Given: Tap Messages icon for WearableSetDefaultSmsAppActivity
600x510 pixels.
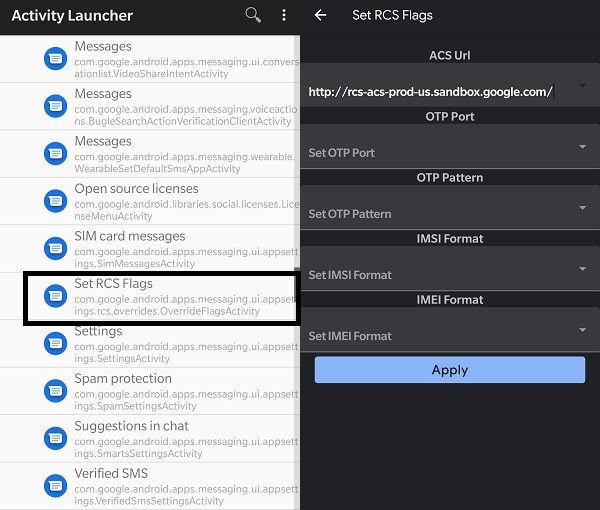Looking at the screenshot, I should tap(55, 153).
